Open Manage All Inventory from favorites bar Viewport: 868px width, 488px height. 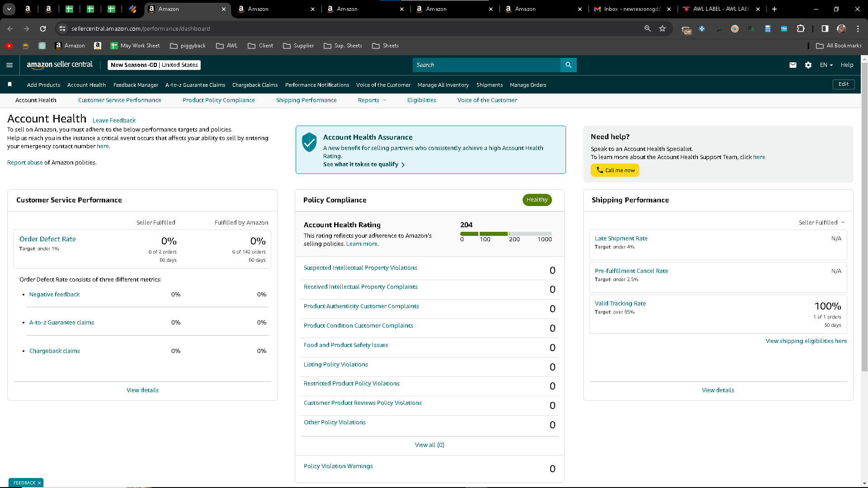point(443,85)
